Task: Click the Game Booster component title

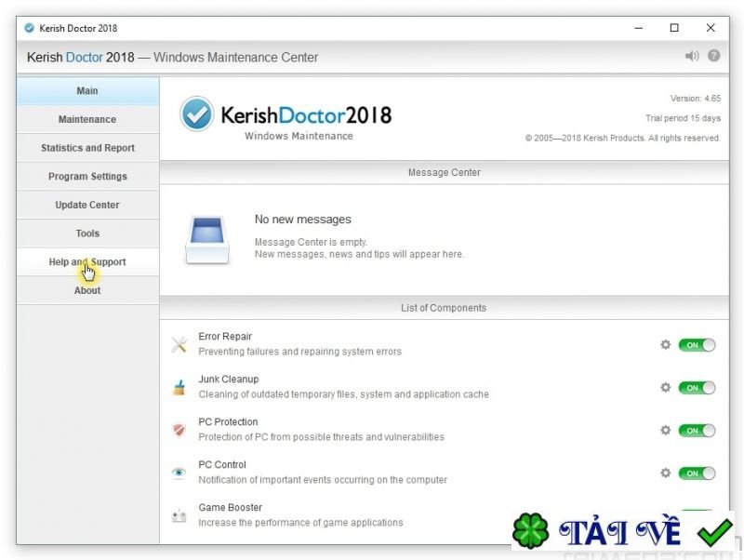Action: pyautogui.click(x=230, y=507)
